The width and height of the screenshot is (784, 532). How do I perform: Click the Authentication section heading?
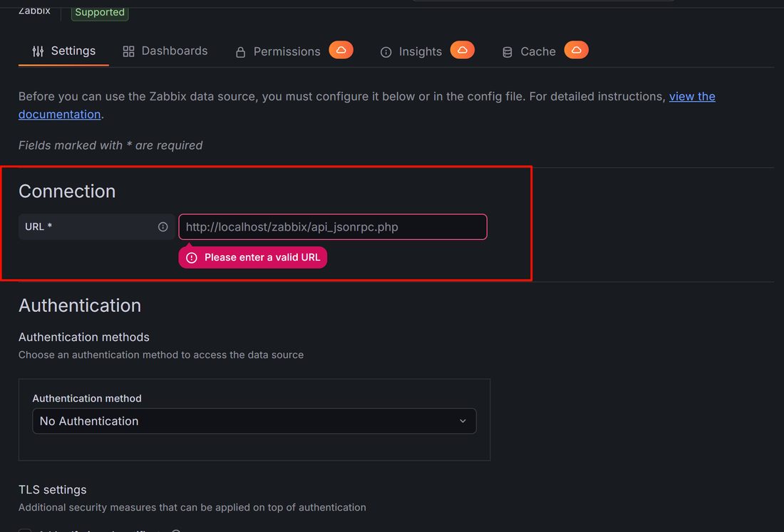[80, 306]
